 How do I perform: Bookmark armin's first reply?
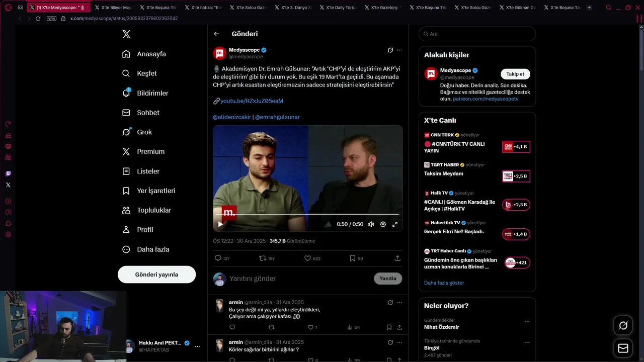click(389, 327)
